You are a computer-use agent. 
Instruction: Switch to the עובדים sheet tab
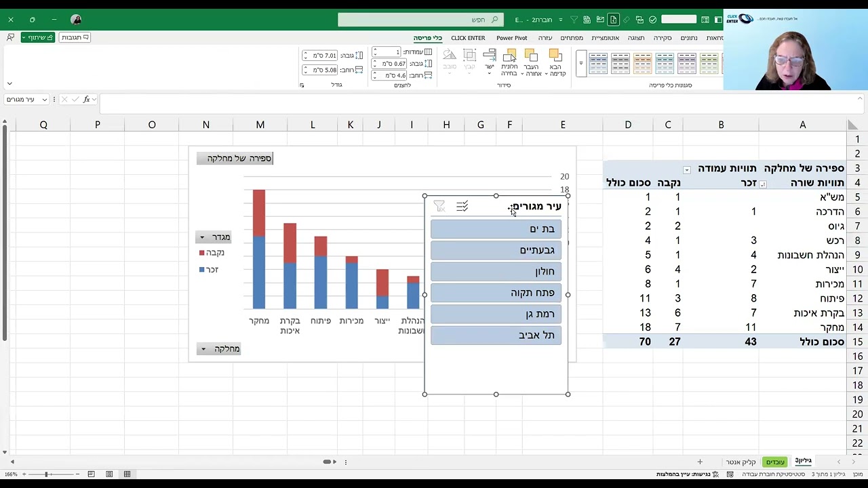(x=775, y=462)
